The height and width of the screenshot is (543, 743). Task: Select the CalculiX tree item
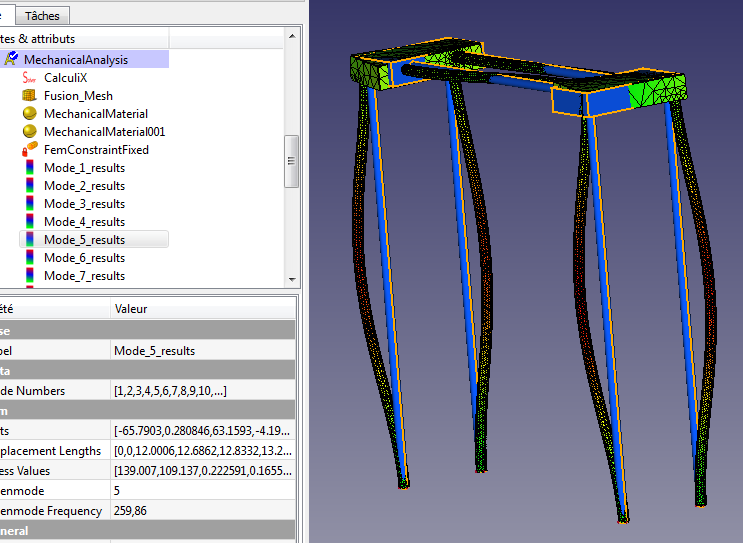tap(65, 78)
